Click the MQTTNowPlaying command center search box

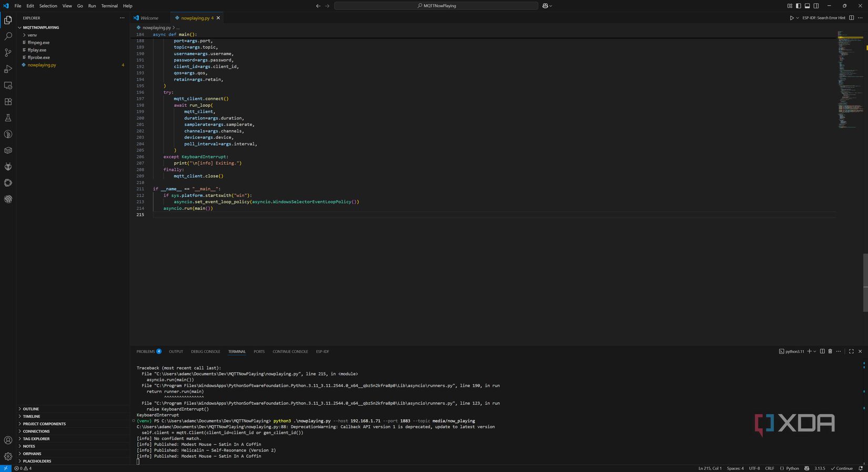coord(436,6)
